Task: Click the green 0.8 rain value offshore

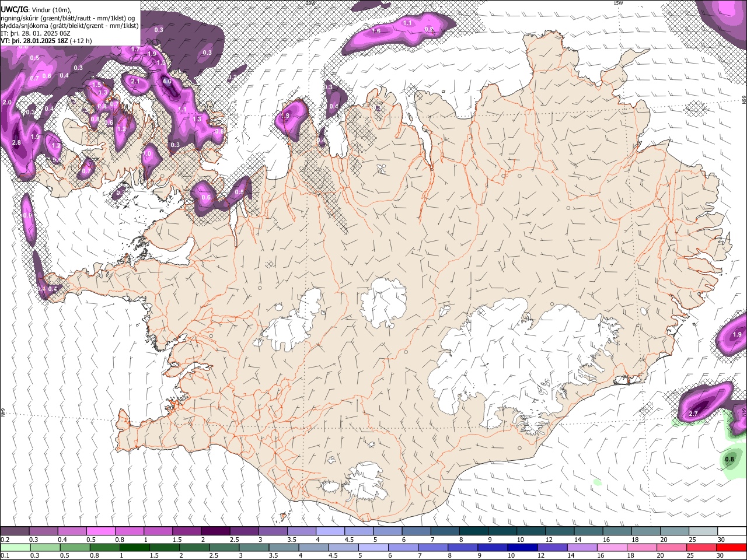Action: point(729,460)
